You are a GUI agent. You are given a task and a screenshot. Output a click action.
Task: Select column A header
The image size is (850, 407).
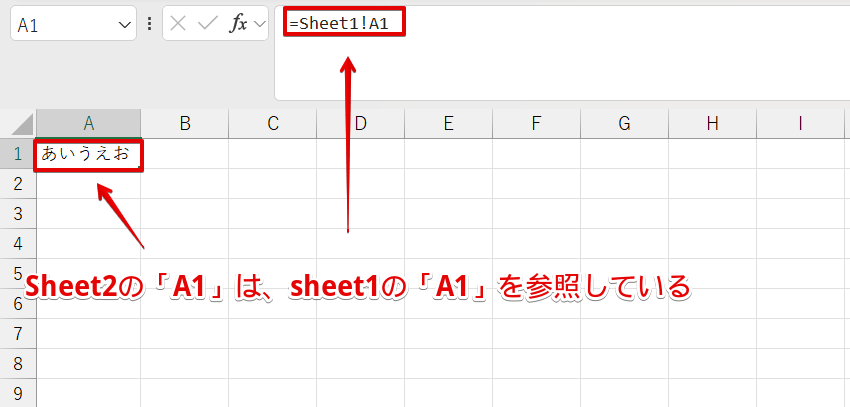[x=88, y=124]
